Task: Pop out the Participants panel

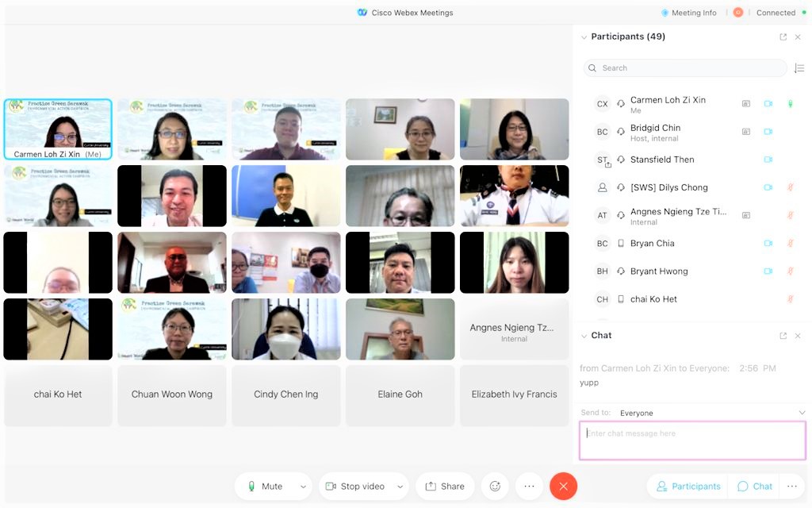Action: point(783,37)
